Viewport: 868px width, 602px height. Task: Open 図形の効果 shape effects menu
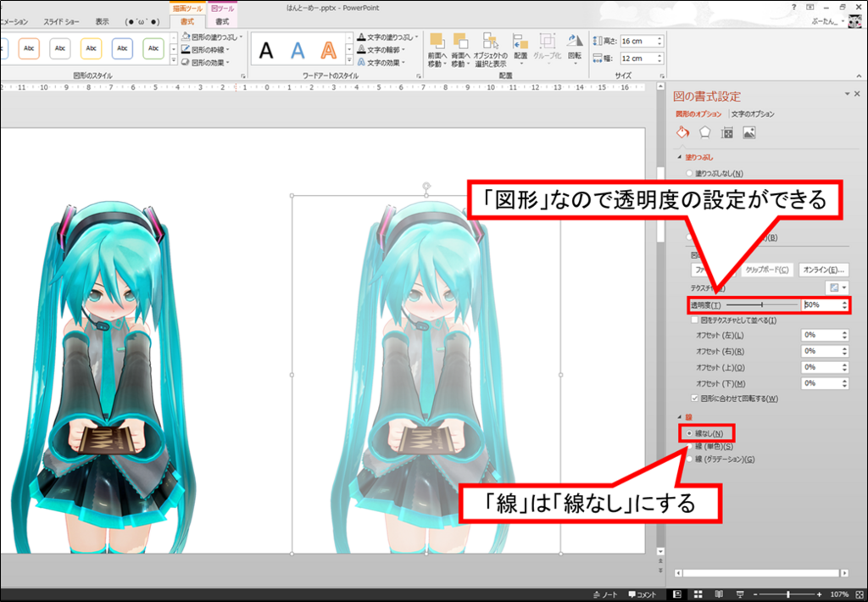(x=206, y=63)
